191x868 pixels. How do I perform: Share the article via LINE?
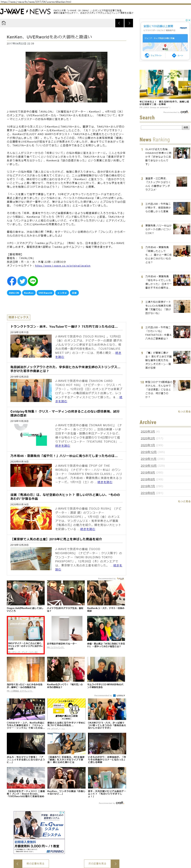pos(33,281)
